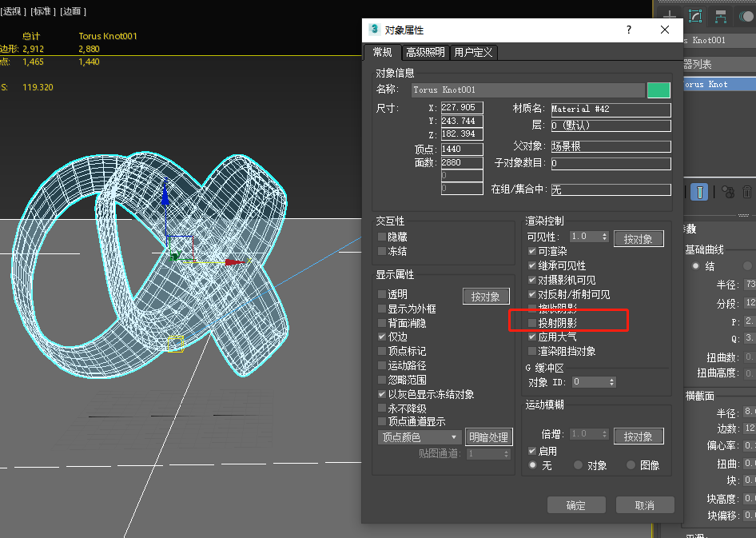Click the Motion panel circle icon
756x538 pixels.
tap(747, 14)
